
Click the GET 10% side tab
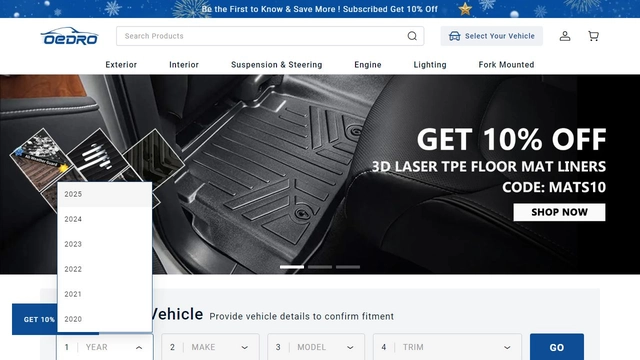(x=35, y=319)
